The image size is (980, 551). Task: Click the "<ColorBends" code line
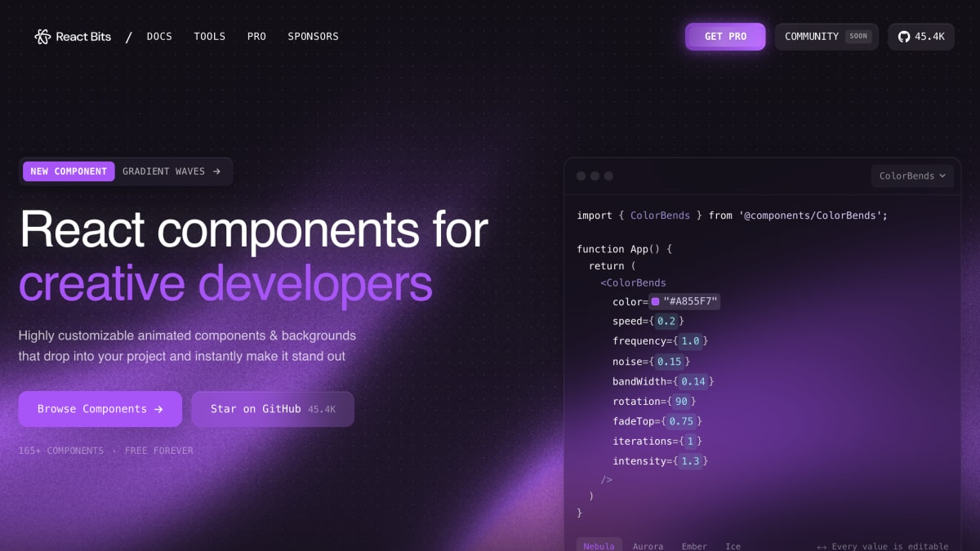pos(633,282)
